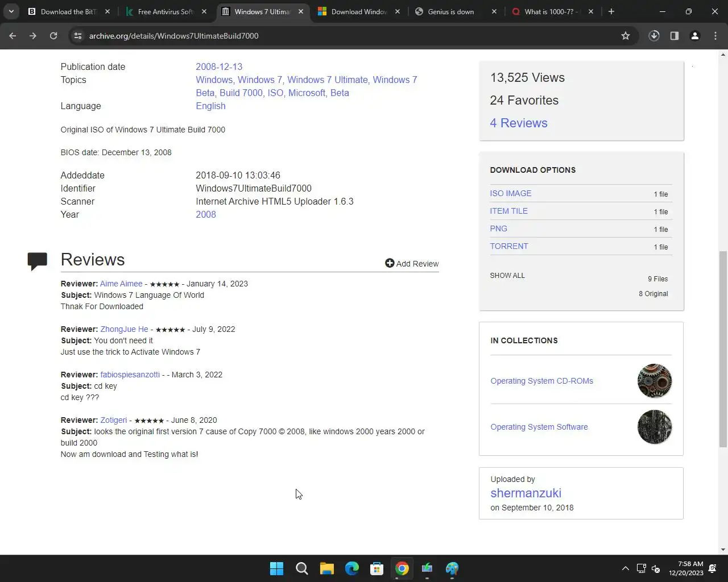The height and width of the screenshot is (582, 728).
Task: Click the '24 Favorites' text
Action: [524, 100]
